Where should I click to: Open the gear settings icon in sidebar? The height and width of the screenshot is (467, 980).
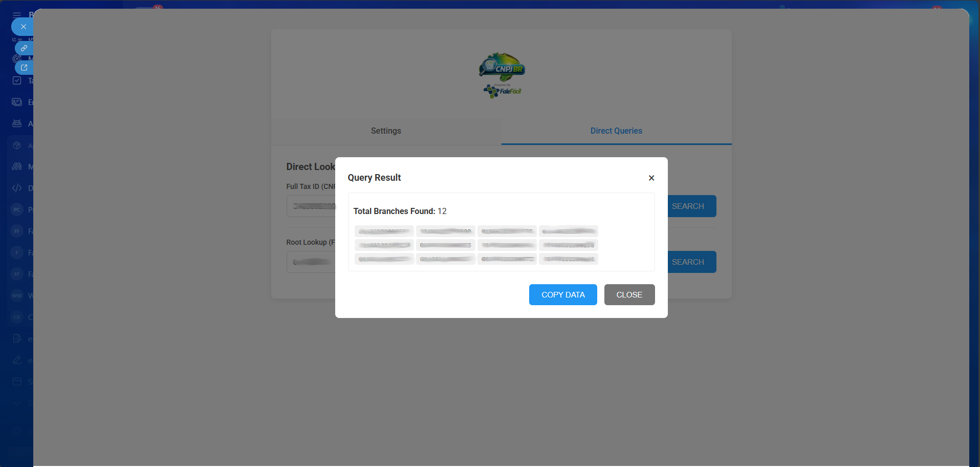pyautogui.click(x=17, y=431)
